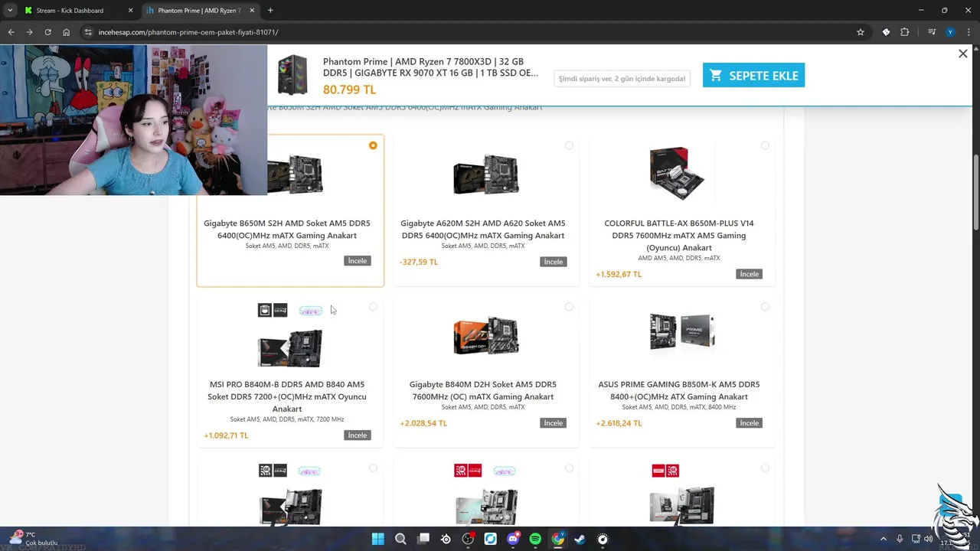Click the ASUS PRIME GAMING B850M-K image
The width and height of the screenshot is (980, 551).
coord(682,332)
